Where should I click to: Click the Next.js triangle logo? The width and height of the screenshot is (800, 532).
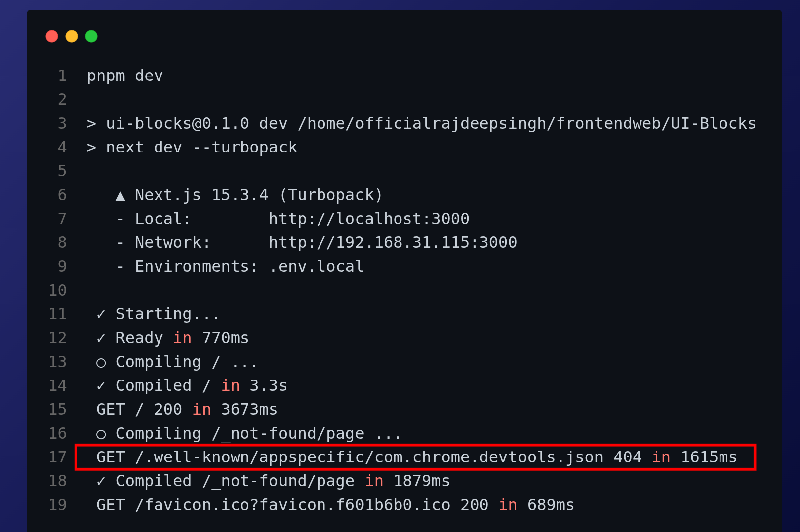coord(120,196)
